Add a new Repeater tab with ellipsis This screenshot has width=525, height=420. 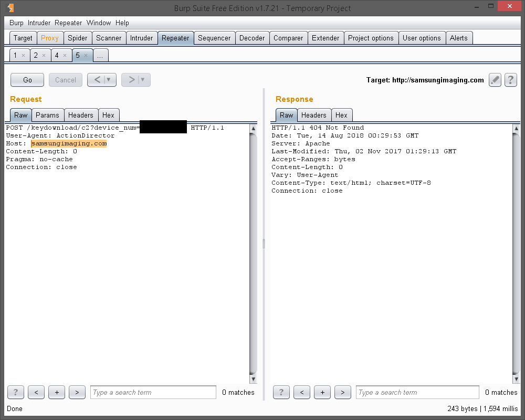(x=100, y=55)
